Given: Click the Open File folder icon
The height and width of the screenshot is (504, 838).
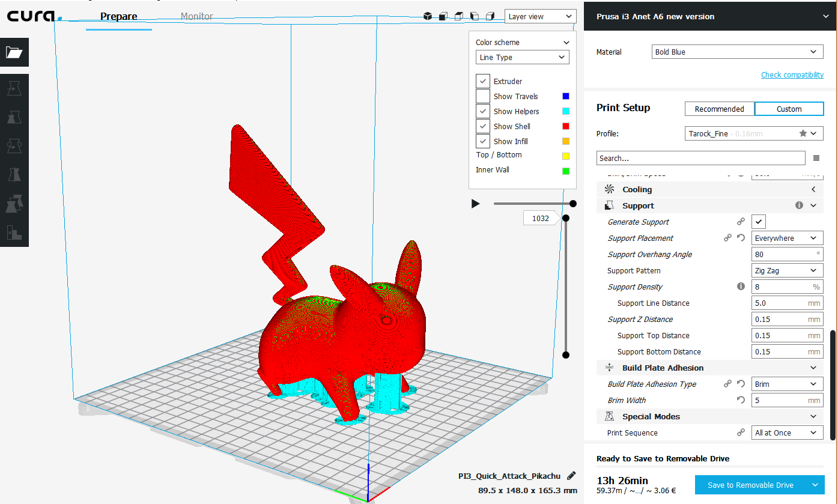Looking at the screenshot, I should pos(14,52).
